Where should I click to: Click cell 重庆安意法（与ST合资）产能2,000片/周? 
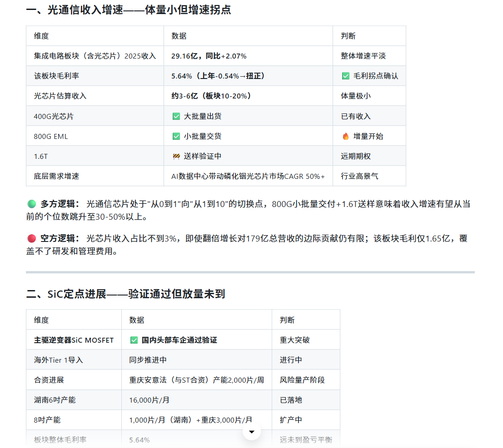coord(197,380)
